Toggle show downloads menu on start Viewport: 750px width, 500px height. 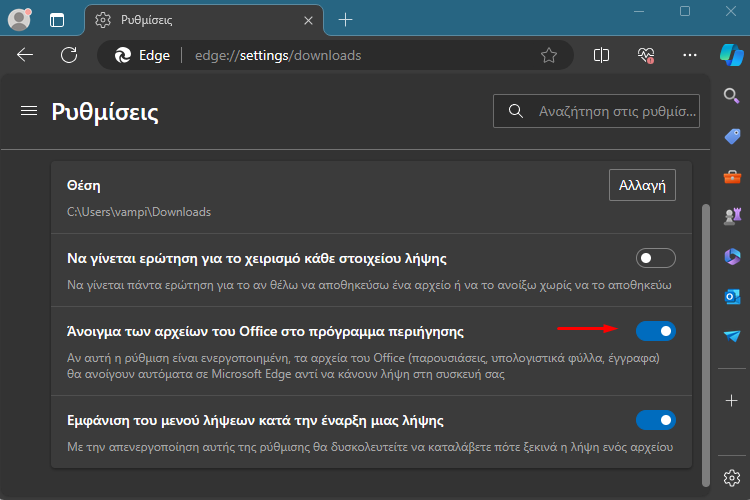[656, 420]
